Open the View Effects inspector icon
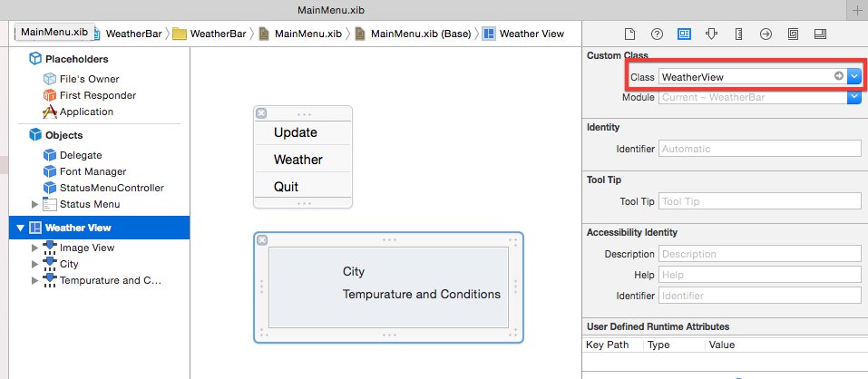868x379 pixels. coord(821,34)
